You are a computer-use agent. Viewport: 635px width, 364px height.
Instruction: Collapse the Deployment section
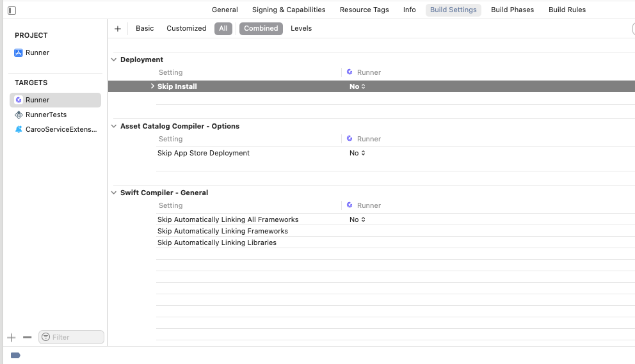click(x=114, y=59)
